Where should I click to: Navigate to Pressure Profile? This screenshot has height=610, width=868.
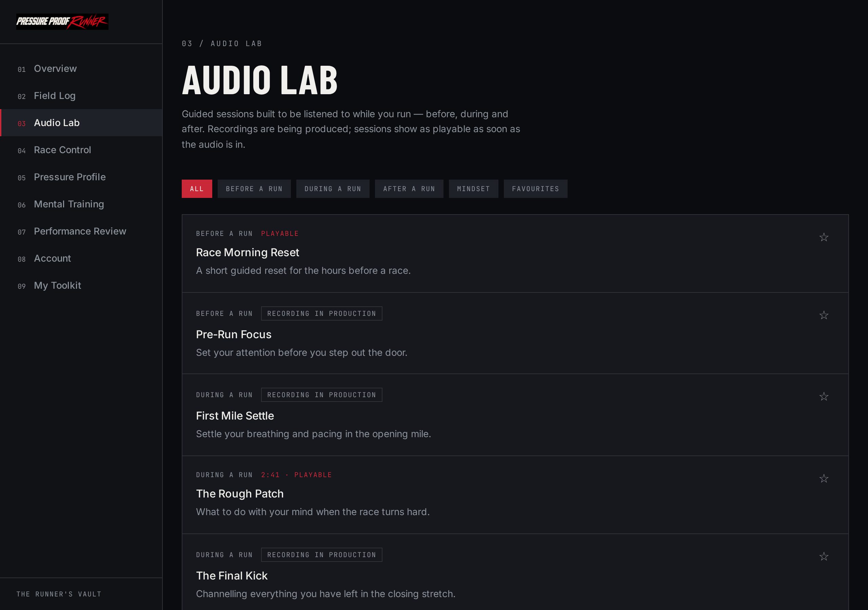pyautogui.click(x=81, y=177)
